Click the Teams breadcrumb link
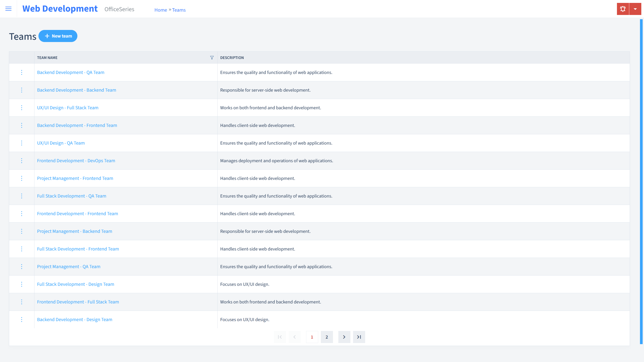 [179, 10]
